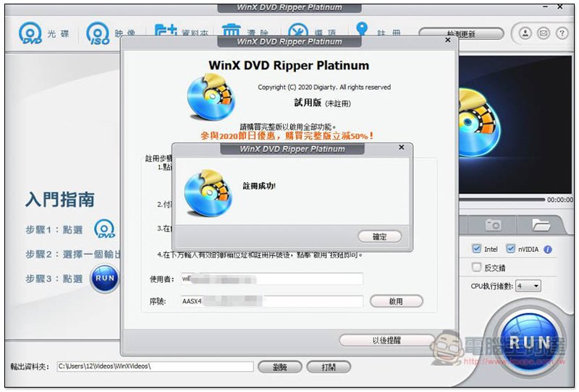Click the 序號 serial number field
Image resolution: width=579 pixels, height=392 pixels.
coord(272,301)
